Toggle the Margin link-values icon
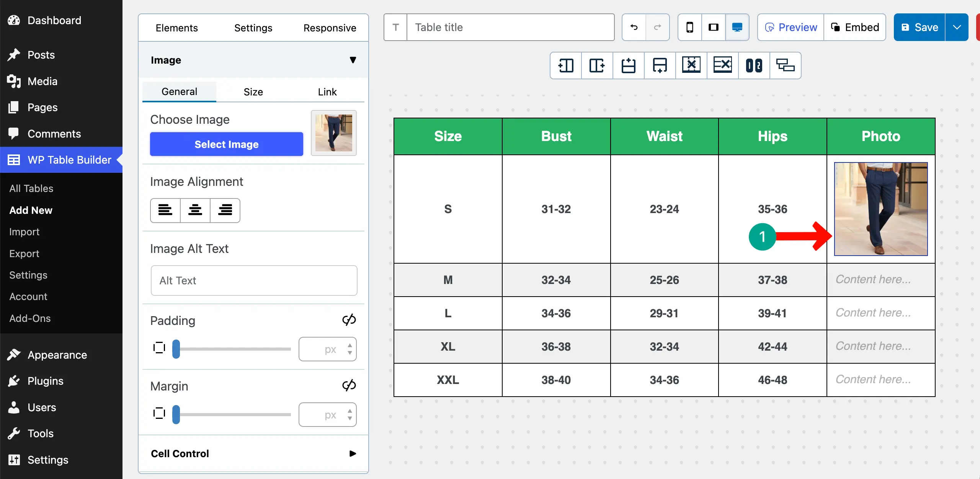 [349, 385]
